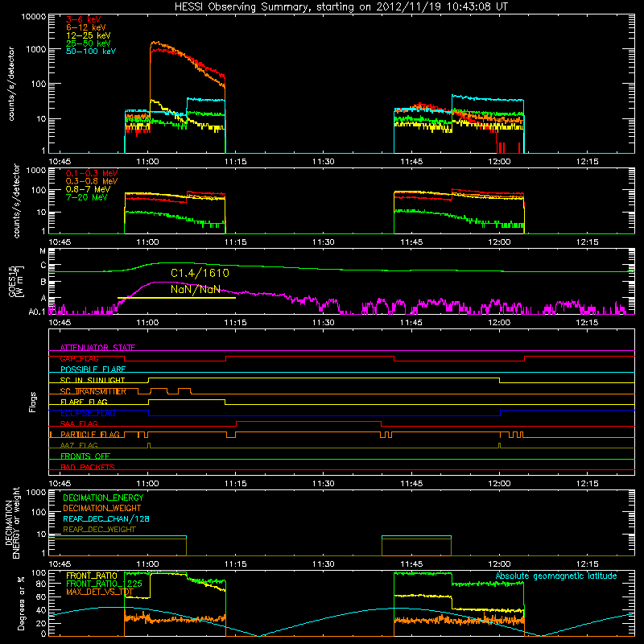The height and width of the screenshot is (644, 644).
Task: Click the counts/s/detector axis label of top panel
Action: click(11, 84)
